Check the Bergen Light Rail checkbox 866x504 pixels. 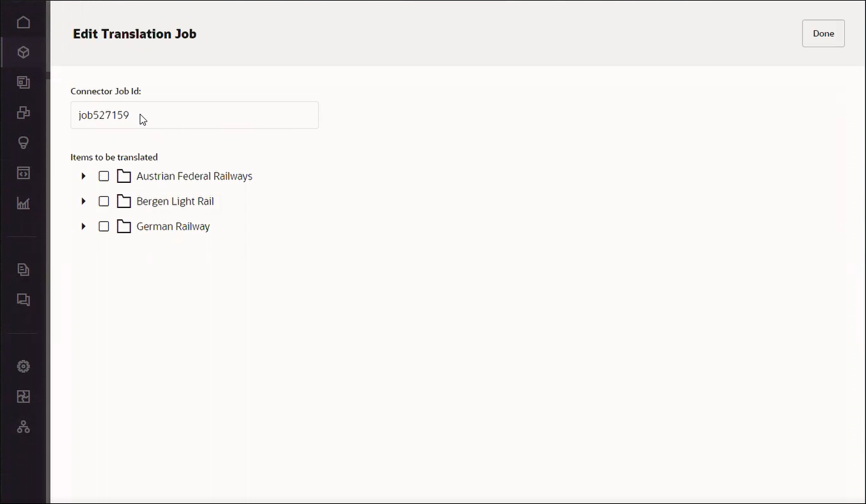click(x=103, y=201)
